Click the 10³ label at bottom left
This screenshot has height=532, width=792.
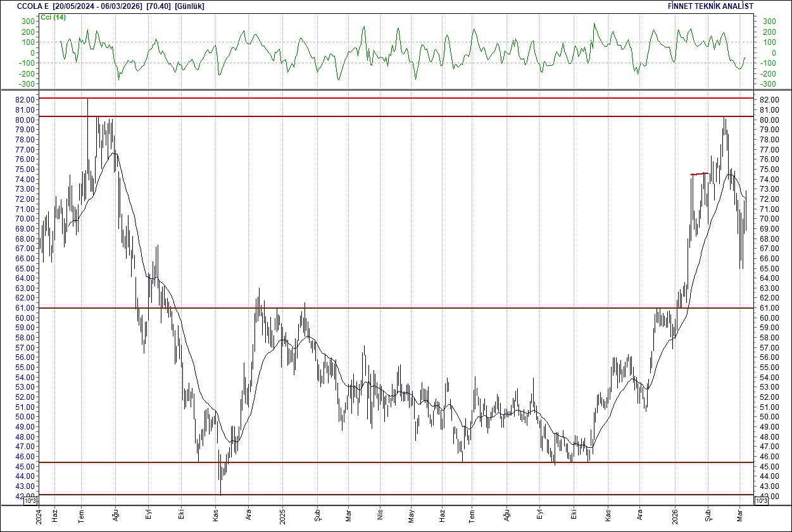tap(29, 500)
